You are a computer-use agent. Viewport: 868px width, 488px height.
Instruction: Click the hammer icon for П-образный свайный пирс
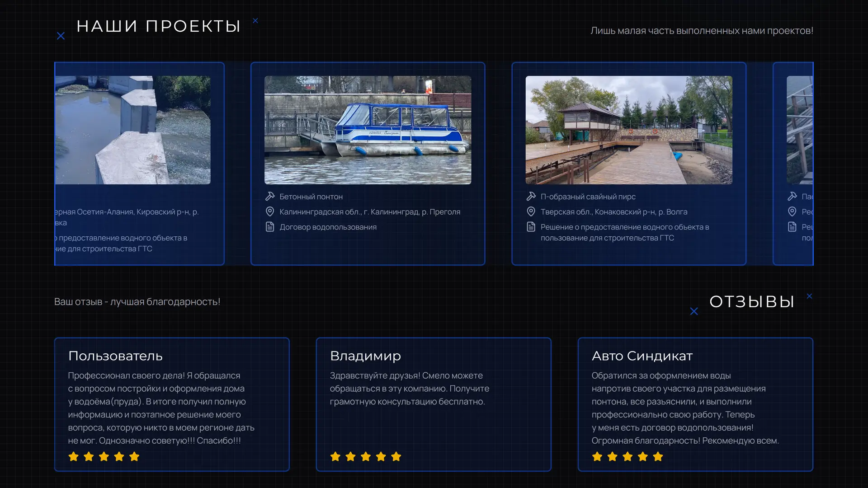[x=531, y=196]
